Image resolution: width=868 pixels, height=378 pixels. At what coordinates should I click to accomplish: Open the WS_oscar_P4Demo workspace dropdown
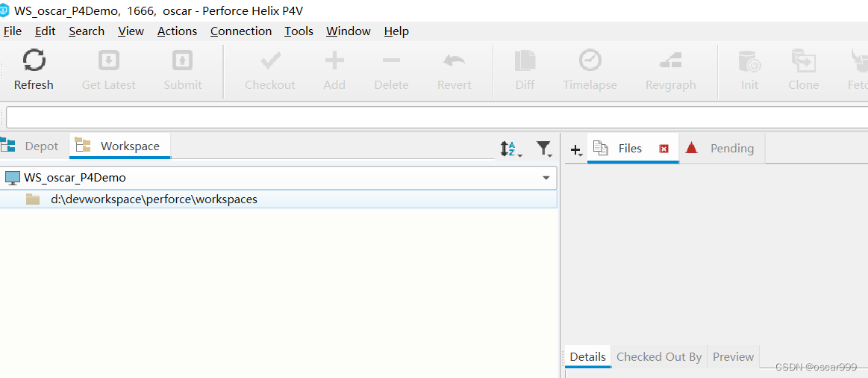546,178
